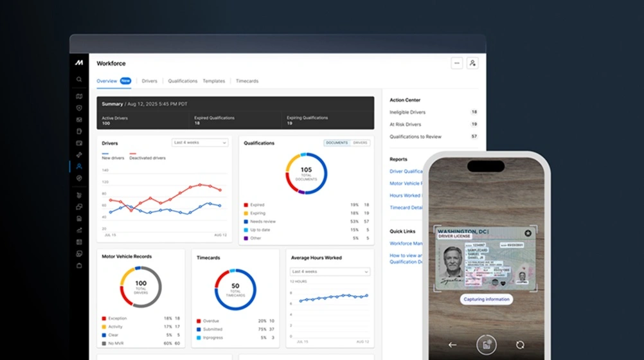The width and height of the screenshot is (644, 360).
Task: Open Ineligible Drivers in Action Center
Action: coord(433,113)
